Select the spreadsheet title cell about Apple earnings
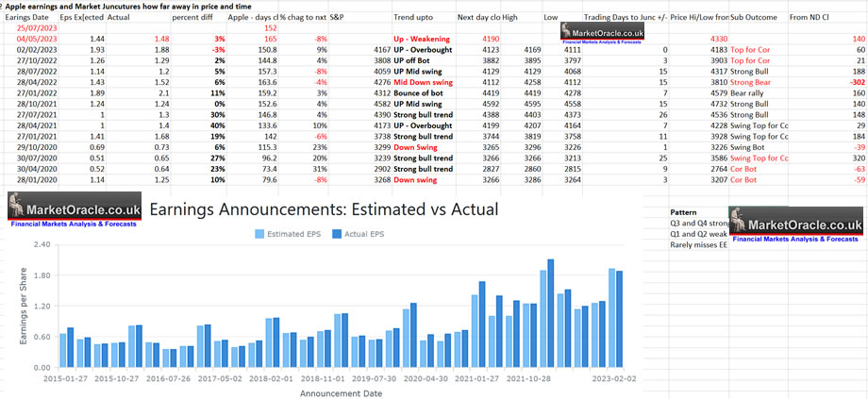 pos(127,7)
